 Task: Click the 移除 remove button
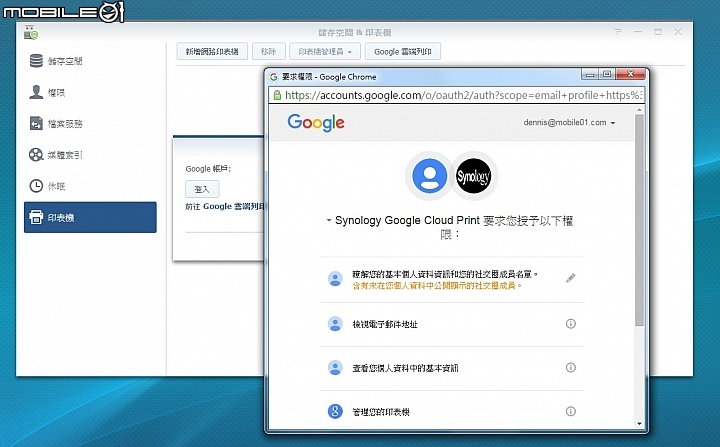tap(269, 51)
